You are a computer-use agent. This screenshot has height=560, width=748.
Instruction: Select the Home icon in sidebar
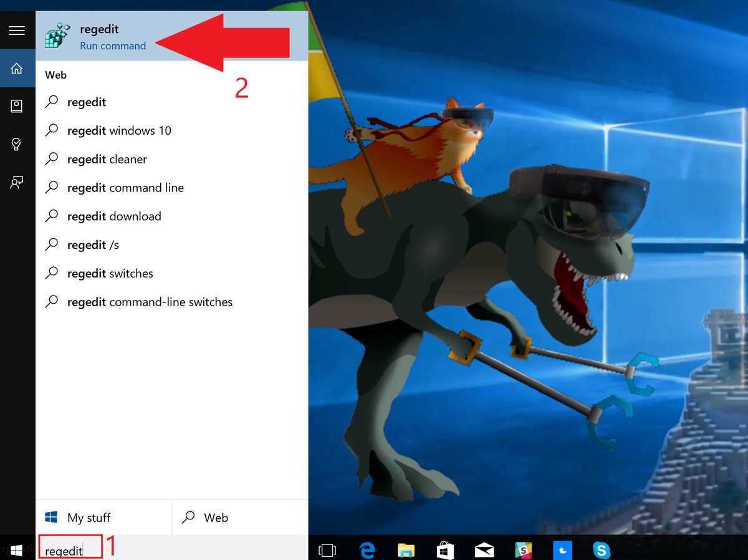point(17,68)
